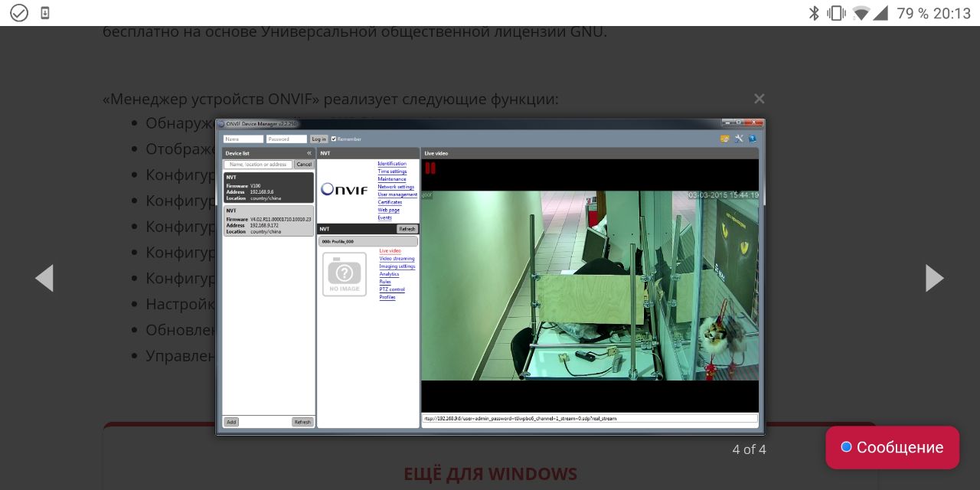
Task: Open the Time settings link
Action: tap(392, 171)
